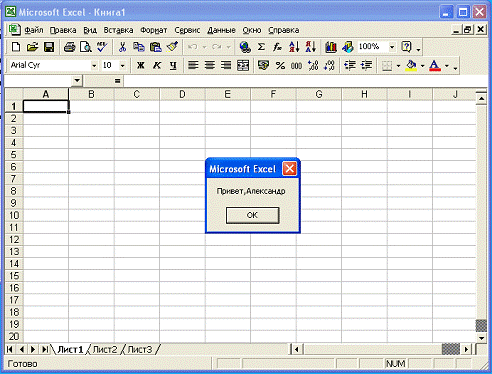Open Print Preview icon

point(86,47)
